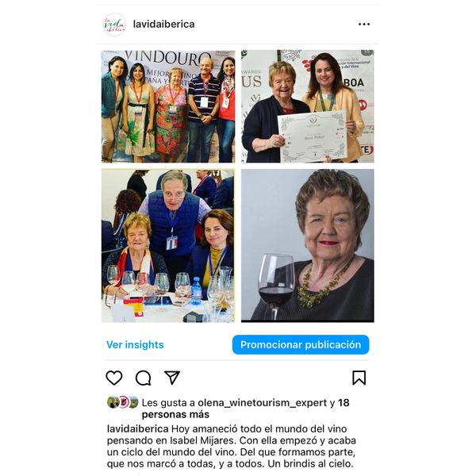Tap the portrait with red wine glass
The width and height of the screenshot is (476, 476).
click(308, 246)
